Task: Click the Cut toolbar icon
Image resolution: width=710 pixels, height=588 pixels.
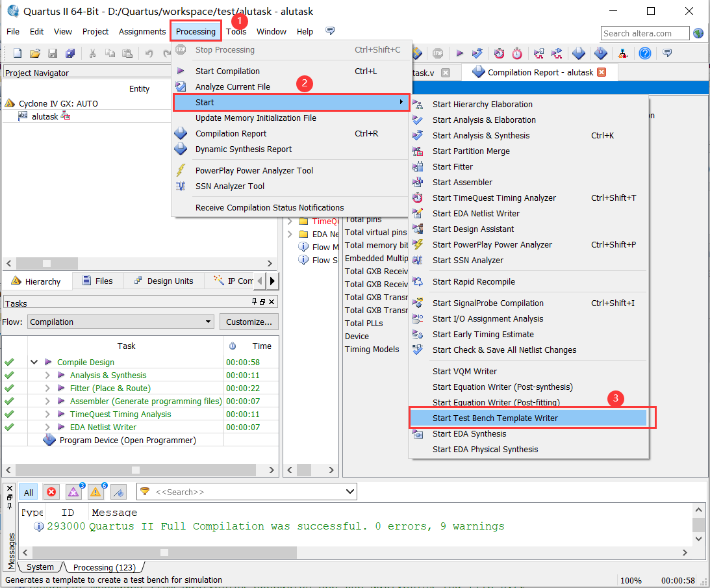Action: click(93, 53)
